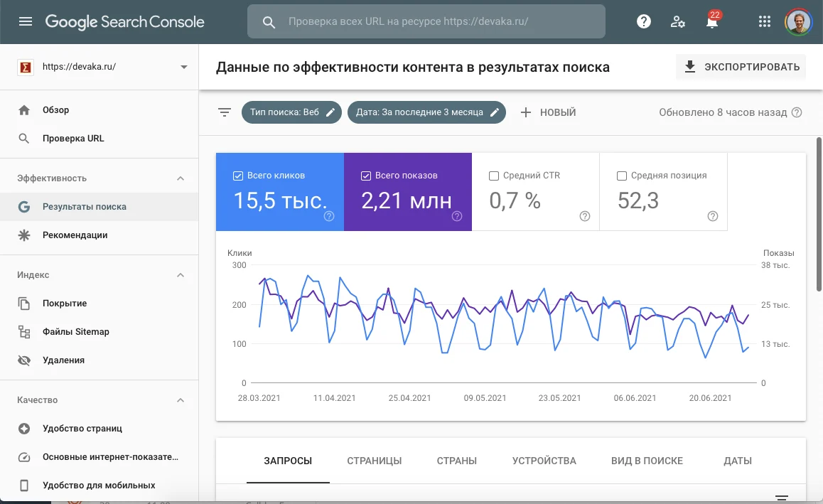Open Покрытие report in the sidebar
Viewport: 823px width, 504px height.
(x=99, y=304)
